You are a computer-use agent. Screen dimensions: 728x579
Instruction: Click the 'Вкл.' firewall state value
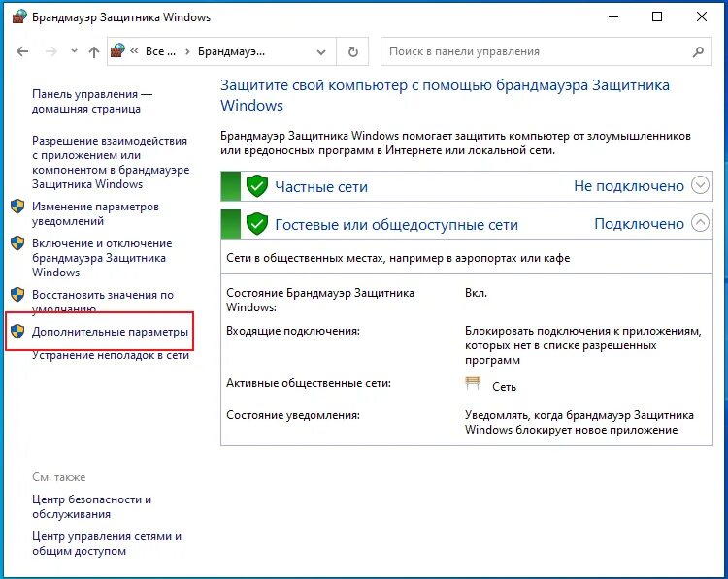pos(476,293)
